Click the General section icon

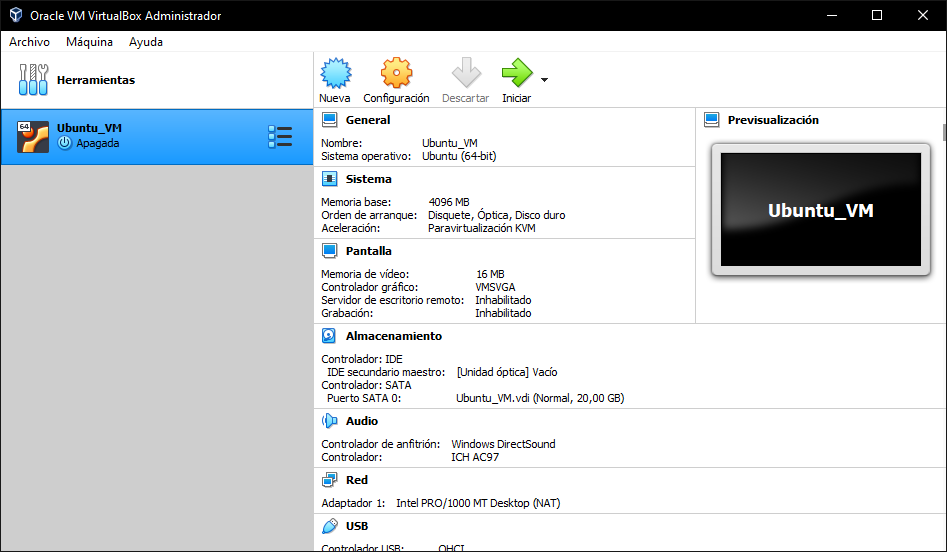click(330, 120)
